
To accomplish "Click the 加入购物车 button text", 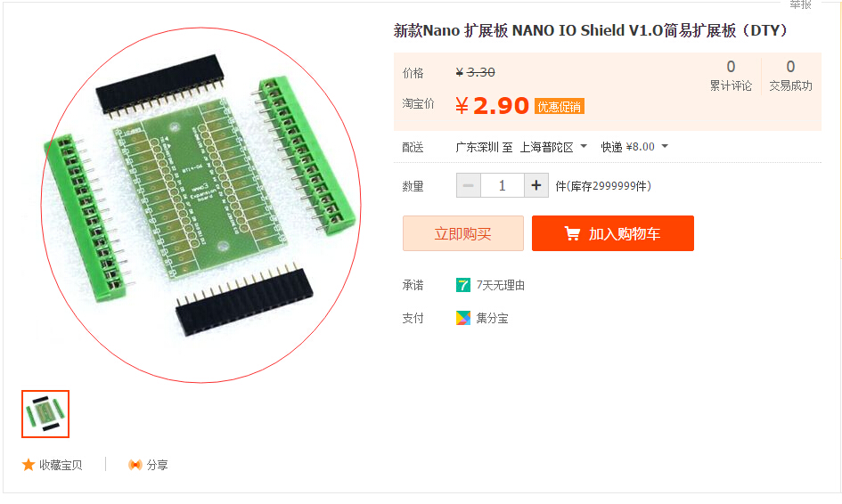I will click(625, 234).
